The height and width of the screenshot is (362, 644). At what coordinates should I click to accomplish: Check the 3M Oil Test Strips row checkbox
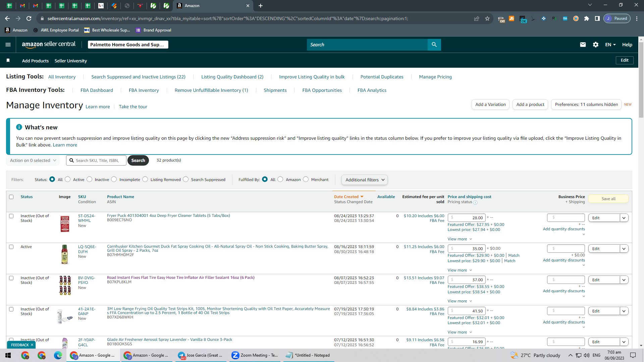(x=11, y=309)
